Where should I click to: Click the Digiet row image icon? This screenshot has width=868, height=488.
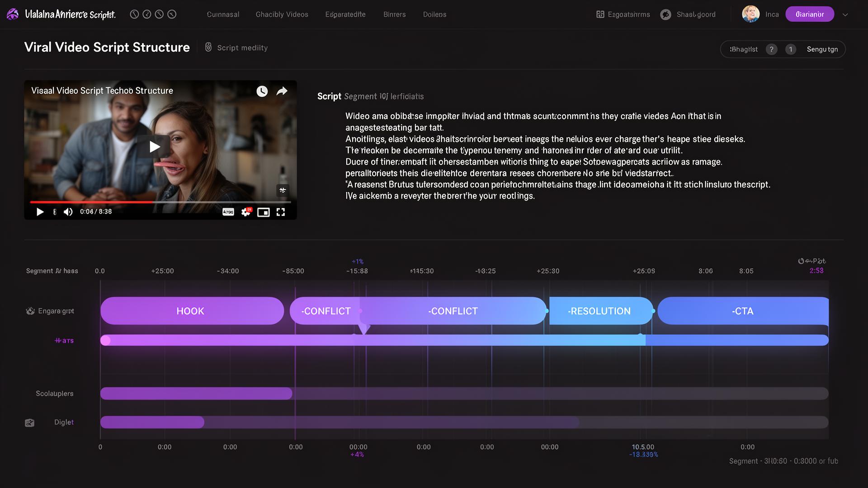(x=29, y=423)
